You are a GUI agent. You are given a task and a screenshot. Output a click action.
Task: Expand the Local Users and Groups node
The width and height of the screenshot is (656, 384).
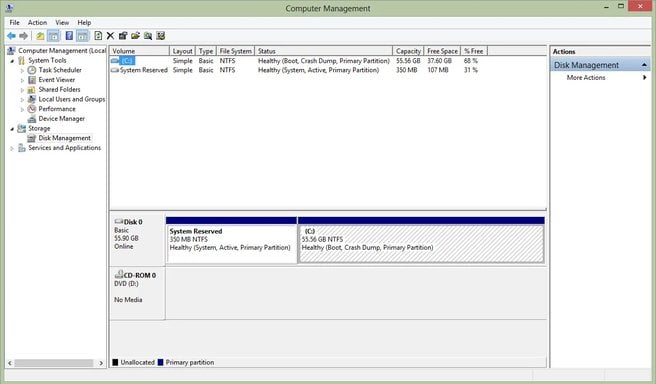[x=22, y=100]
